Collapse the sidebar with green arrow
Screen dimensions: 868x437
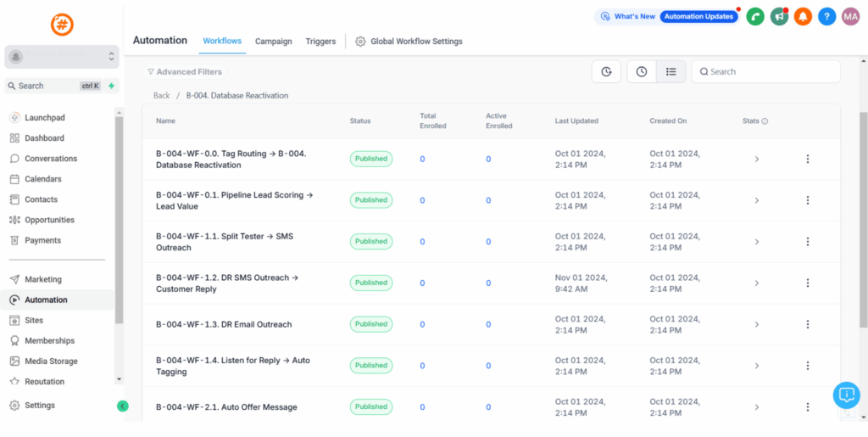pos(123,406)
